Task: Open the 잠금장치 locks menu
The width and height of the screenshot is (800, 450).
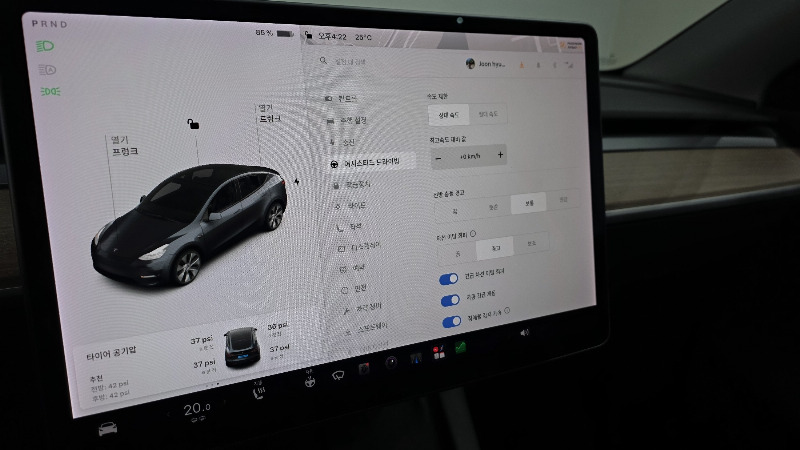Action: pos(353,185)
